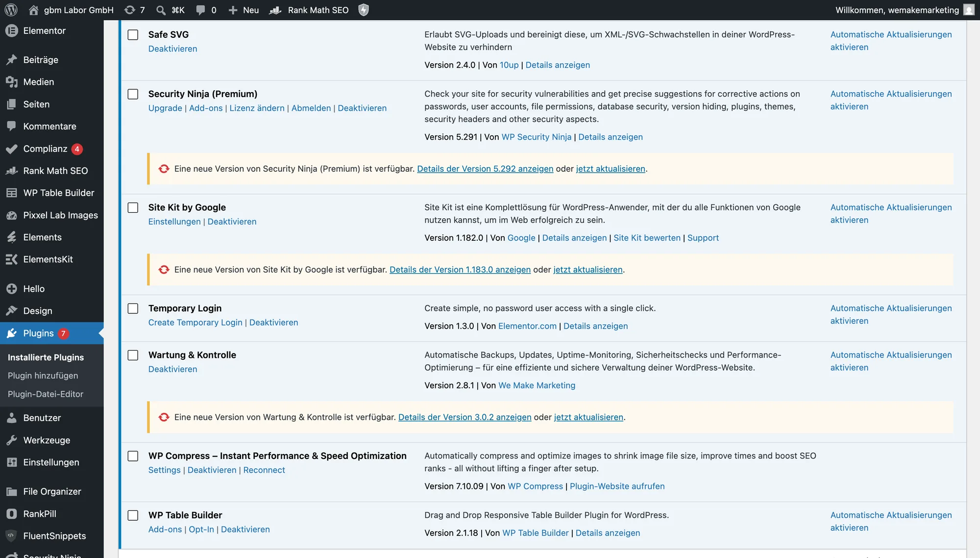The height and width of the screenshot is (558, 980).
Task: Click the WordPress logo icon in admin bar
Action: 11,10
